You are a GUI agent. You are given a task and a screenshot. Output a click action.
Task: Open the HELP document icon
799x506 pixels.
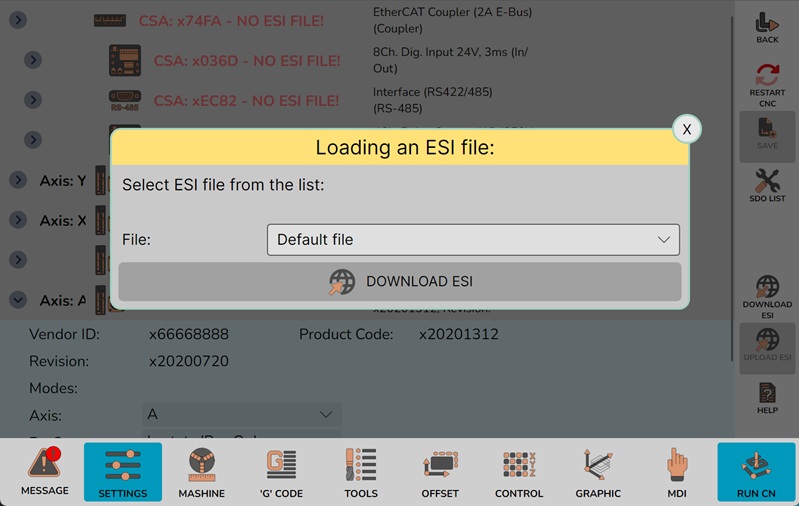(767, 398)
